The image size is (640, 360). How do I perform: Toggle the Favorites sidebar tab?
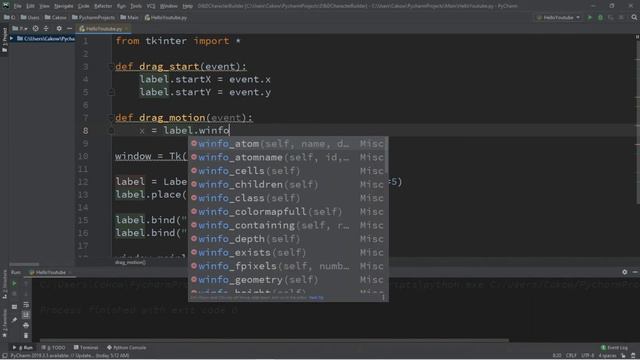4,322
